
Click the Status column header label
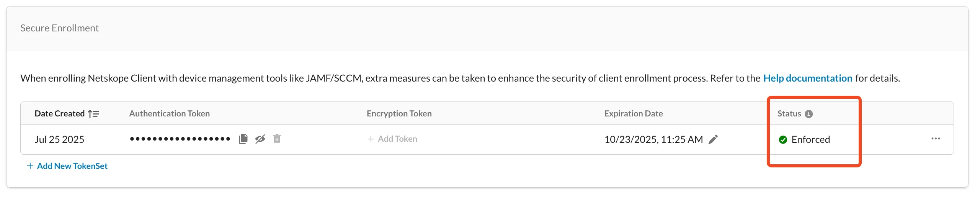pos(789,113)
